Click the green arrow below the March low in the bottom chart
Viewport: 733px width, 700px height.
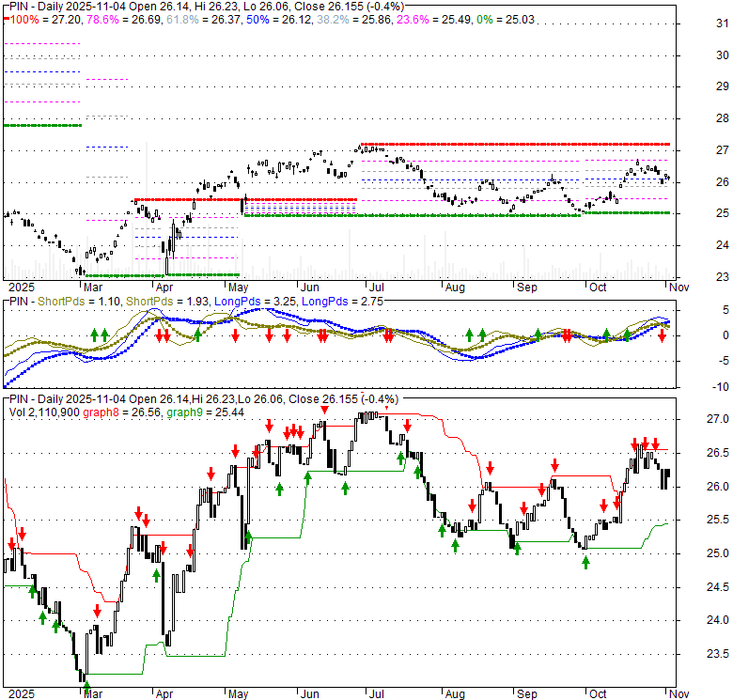pyautogui.click(x=86, y=686)
